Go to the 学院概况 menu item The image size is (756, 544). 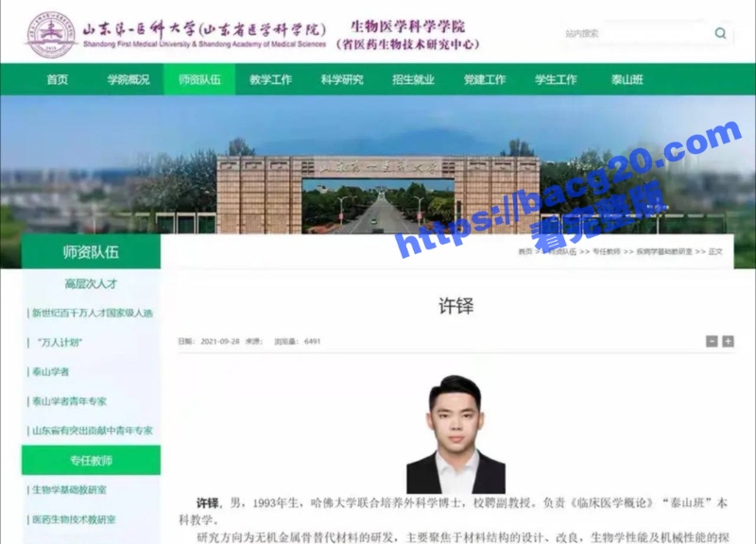(128, 79)
